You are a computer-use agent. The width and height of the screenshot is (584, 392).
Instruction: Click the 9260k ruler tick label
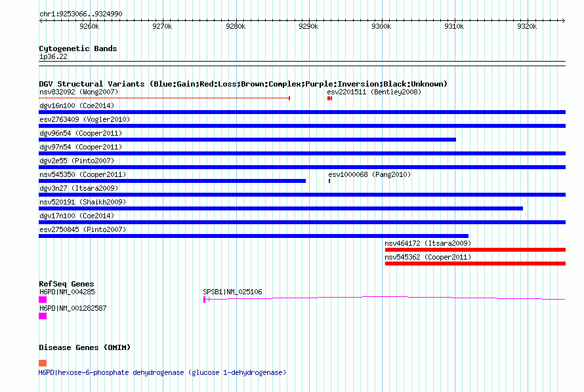click(89, 26)
